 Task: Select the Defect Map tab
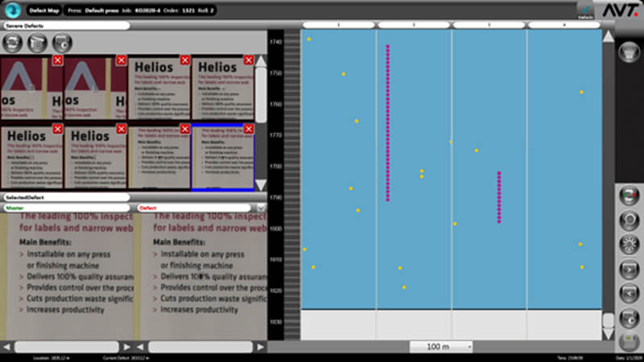[43, 10]
